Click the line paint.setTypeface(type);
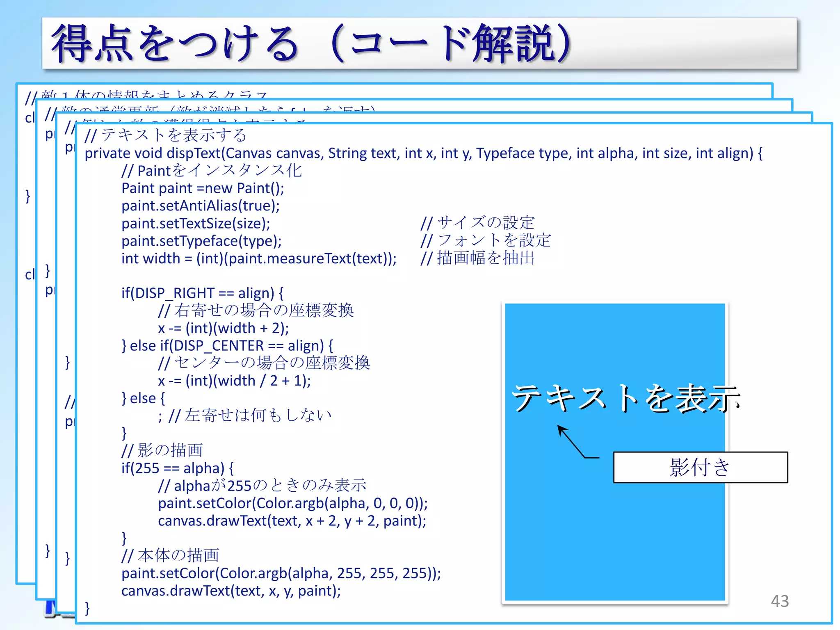Viewport: 840px width, 630px height. pyautogui.click(x=201, y=241)
